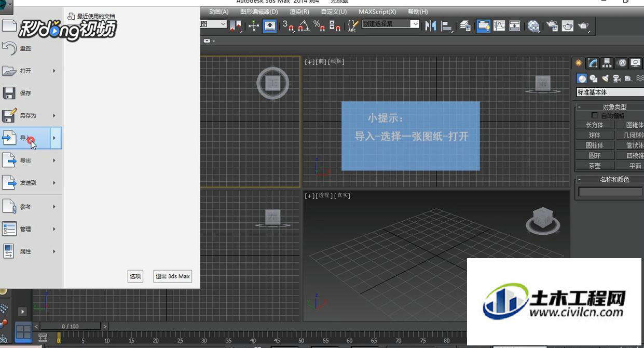The image size is (644, 348).
Task: Select the Shapes category icon
Action: point(594,78)
